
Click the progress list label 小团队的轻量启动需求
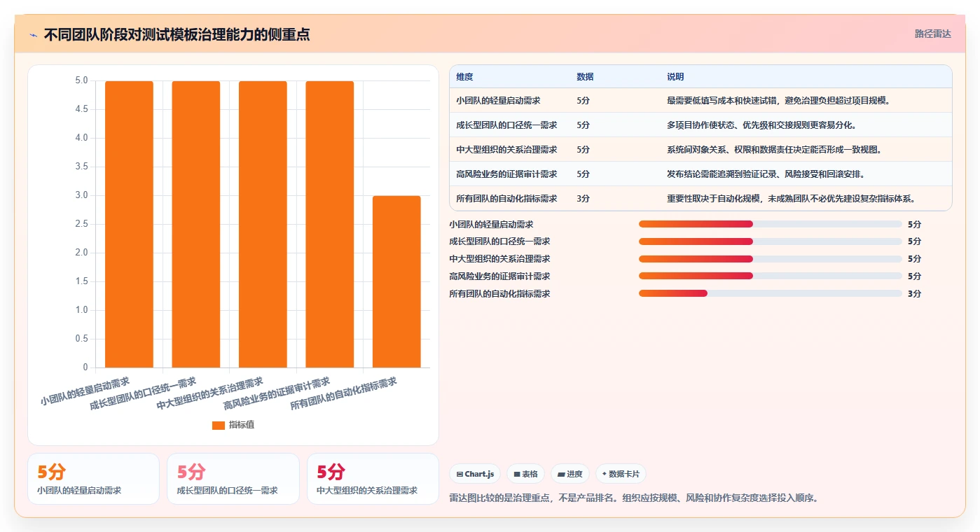pyautogui.click(x=491, y=225)
